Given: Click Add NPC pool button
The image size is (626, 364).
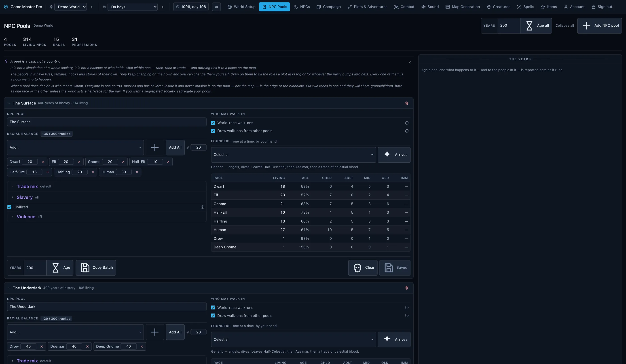Looking at the screenshot, I should [x=600, y=25].
